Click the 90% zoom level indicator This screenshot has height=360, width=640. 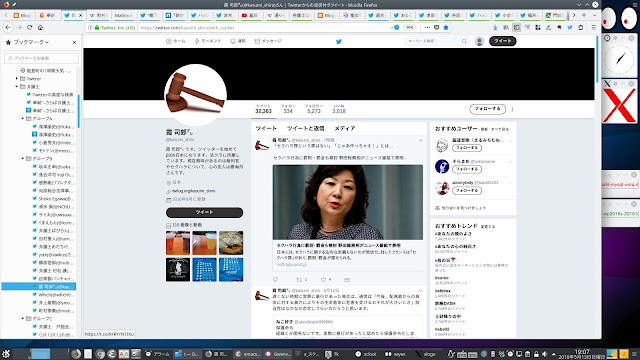pos(409,27)
